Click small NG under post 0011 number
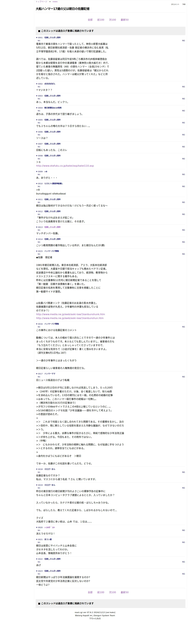 tap(39, 202)
